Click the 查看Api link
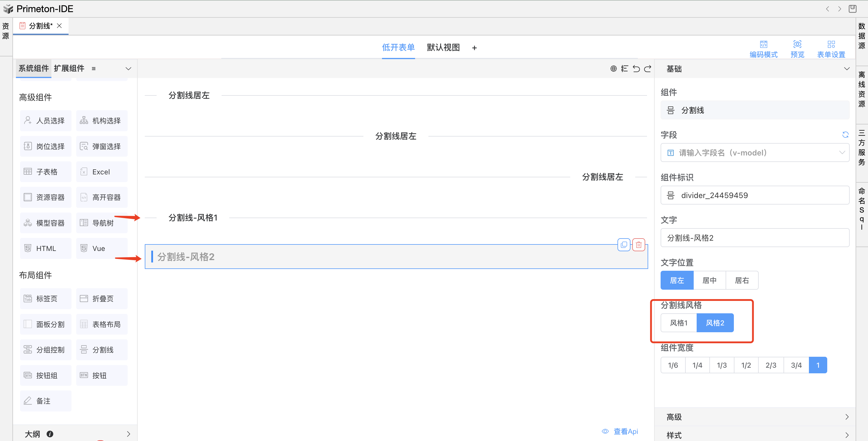The width and height of the screenshot is (868, 441). (x=625, y=431)
